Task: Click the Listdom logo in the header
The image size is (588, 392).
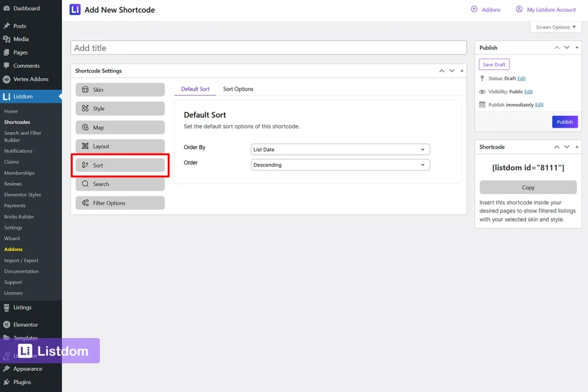Action: pyautogui.click(x=75, y=9)
